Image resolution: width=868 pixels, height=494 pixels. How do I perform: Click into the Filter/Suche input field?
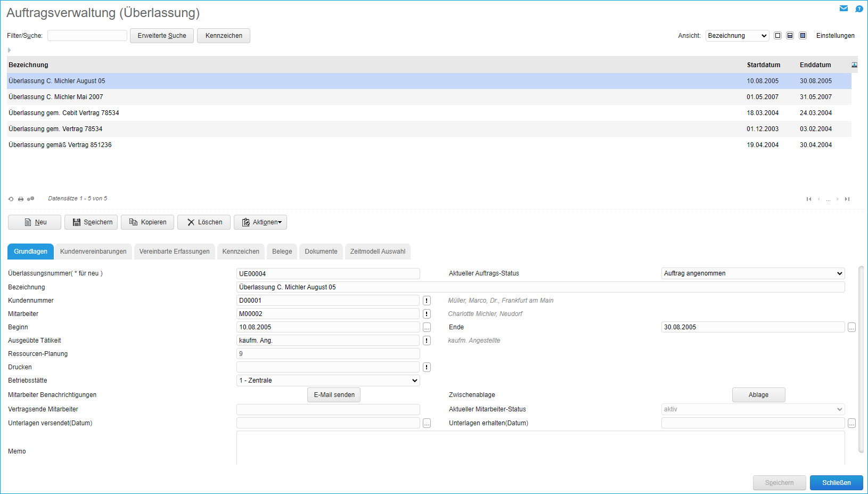pyautogui.click(x=87, y=36)
